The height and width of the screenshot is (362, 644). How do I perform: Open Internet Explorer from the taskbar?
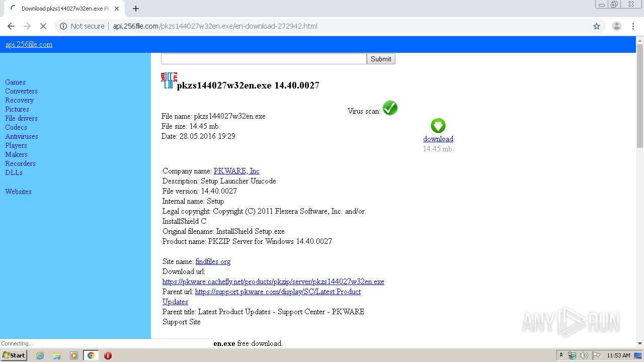coord(40,355)
